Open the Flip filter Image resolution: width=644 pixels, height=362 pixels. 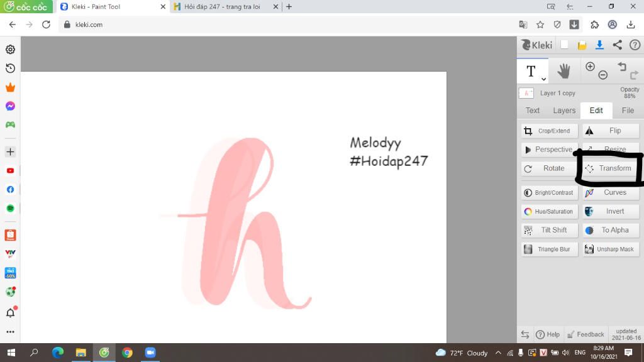tap(611, 131)
